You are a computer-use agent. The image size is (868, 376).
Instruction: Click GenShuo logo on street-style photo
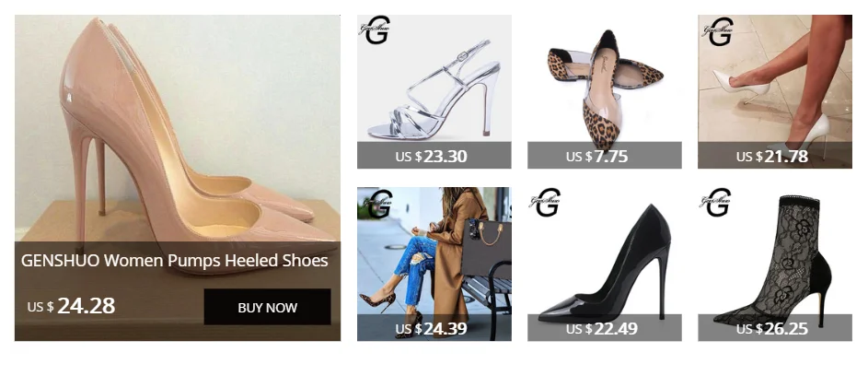tap(378, 204)
